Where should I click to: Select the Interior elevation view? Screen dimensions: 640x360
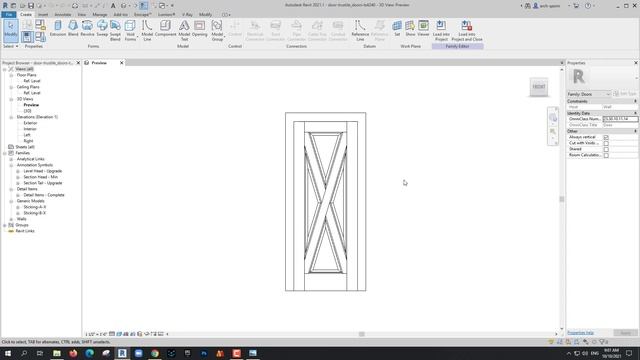click(x=30, y=129)
